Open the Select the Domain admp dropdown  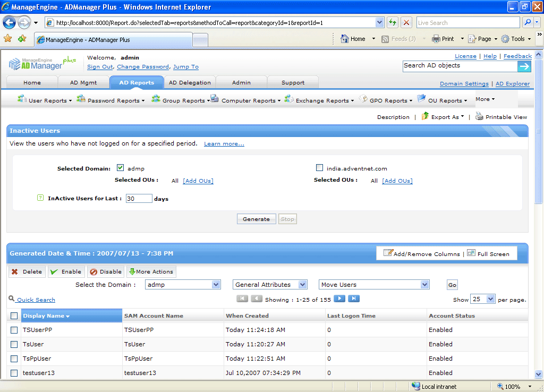[183, 285]
